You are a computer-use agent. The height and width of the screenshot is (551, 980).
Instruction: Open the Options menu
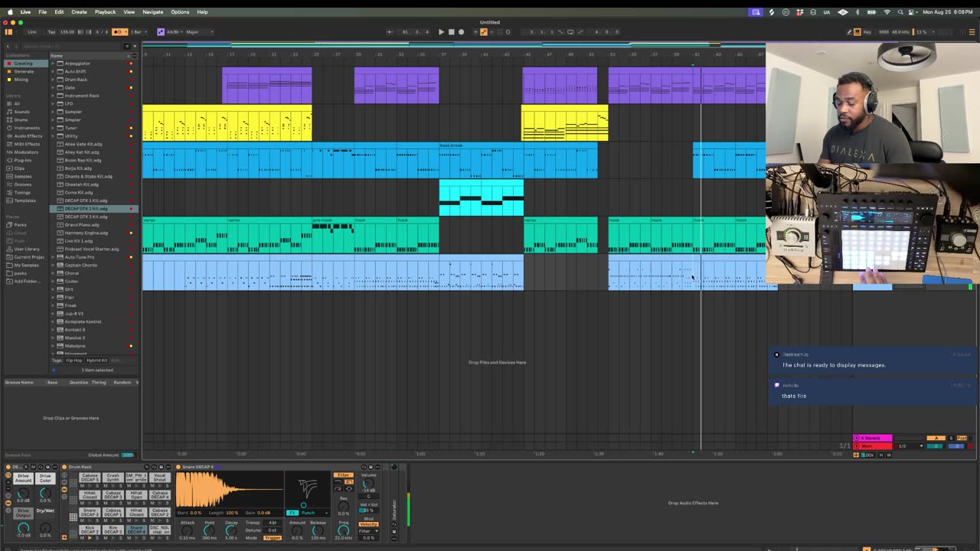click(x=180, y=12)
